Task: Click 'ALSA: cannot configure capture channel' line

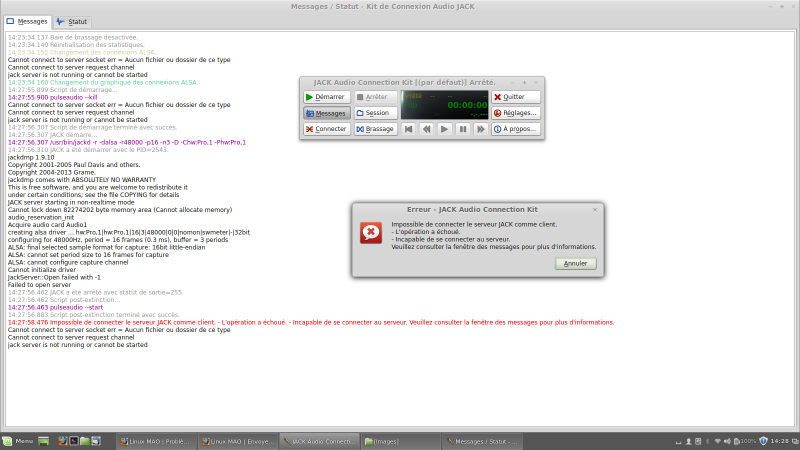Action: pyautogui.click(x=68, y=262)
